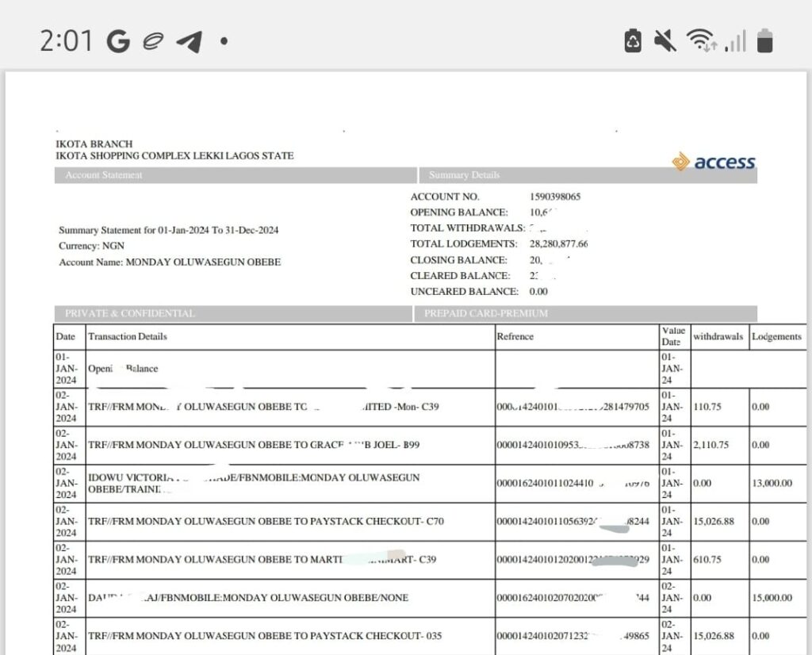Screen dimensions: 812x655
Task: Select the PAYSTACK CHECKOUT- 035 transaction
Action: pyautogui.click(x=265, y=636)
